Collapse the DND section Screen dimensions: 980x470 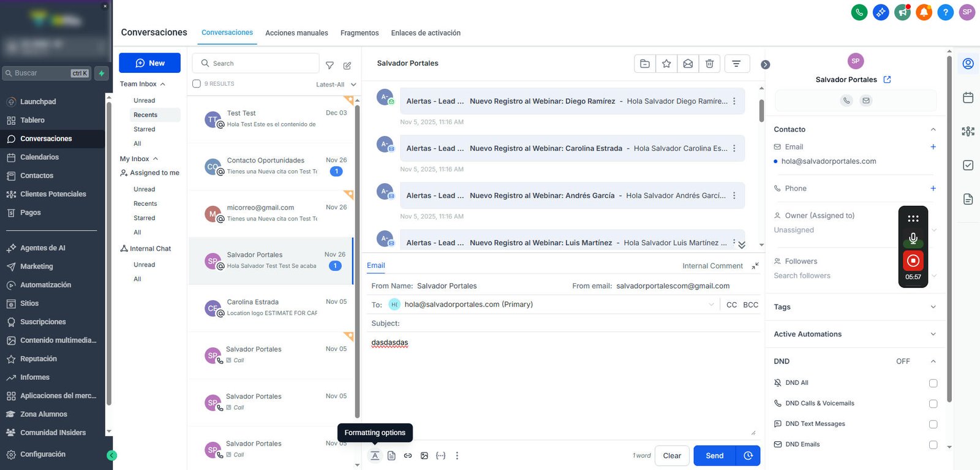click(933, 362)
